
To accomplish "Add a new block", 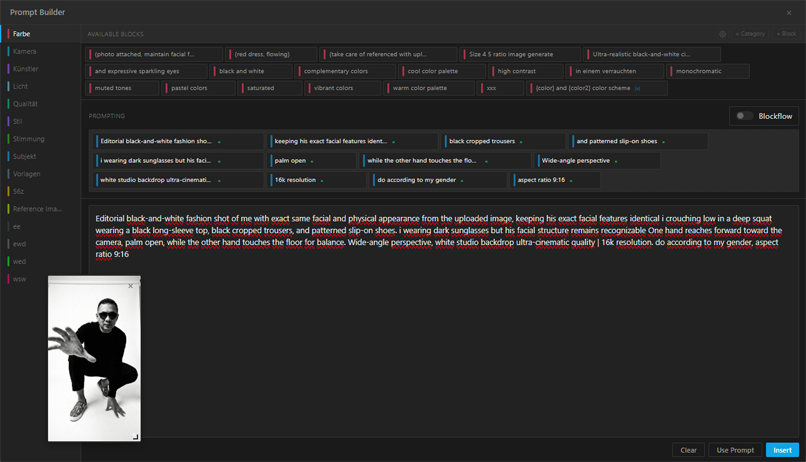I will [x=786, y=34].
